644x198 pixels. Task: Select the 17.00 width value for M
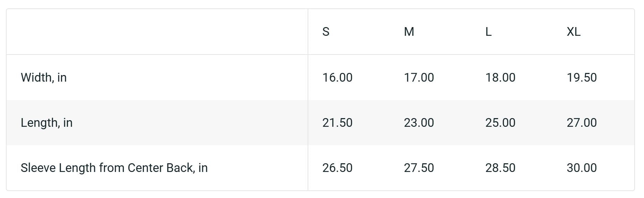(419, 77)
